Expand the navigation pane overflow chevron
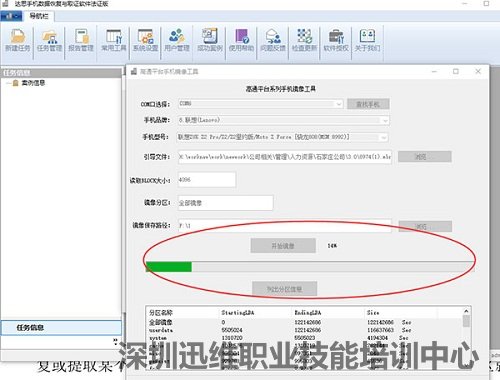 pyautogui.click(x=115, y=341)
